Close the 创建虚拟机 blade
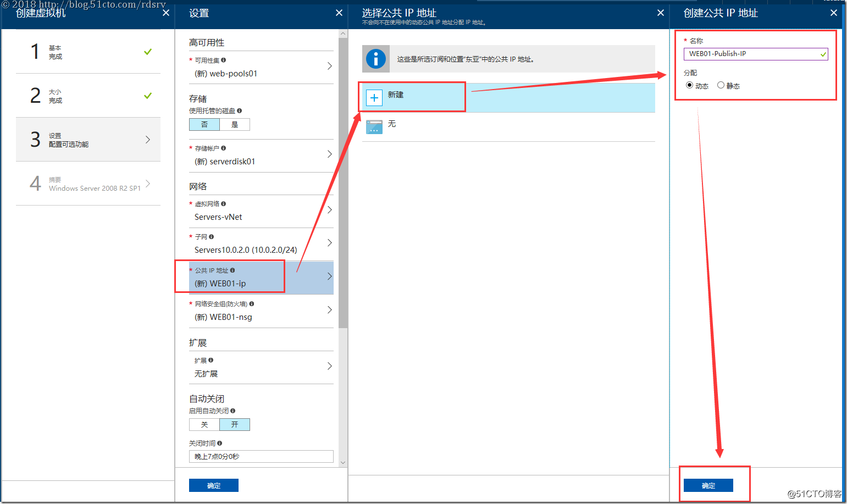 point(166,13)
